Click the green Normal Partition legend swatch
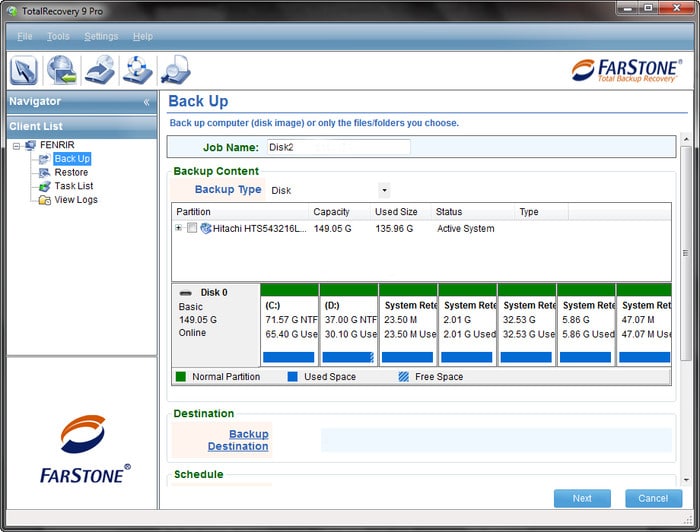 181,377
